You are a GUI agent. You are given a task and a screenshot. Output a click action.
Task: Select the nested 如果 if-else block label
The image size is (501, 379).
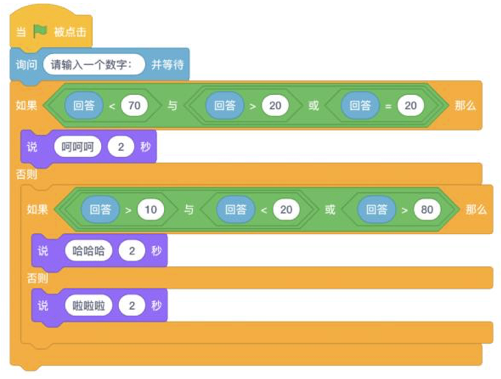[37, 210]
